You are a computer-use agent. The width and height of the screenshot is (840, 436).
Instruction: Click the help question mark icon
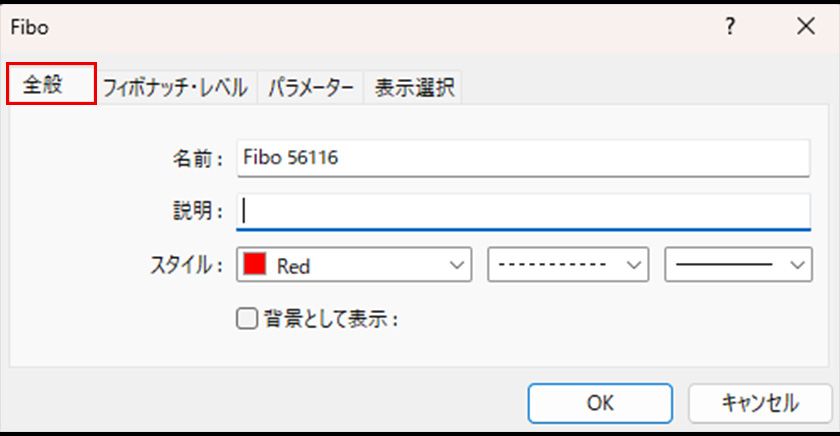pos(730,27)
